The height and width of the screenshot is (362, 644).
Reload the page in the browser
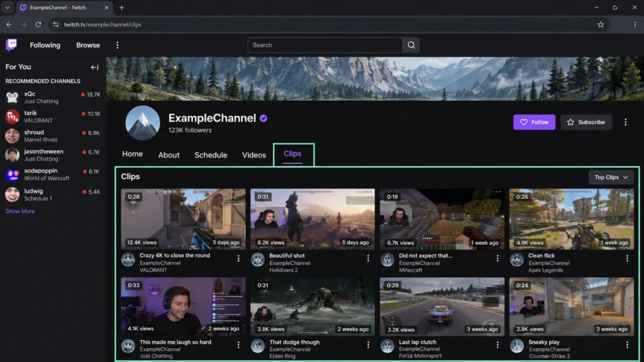tap(38, 25)
